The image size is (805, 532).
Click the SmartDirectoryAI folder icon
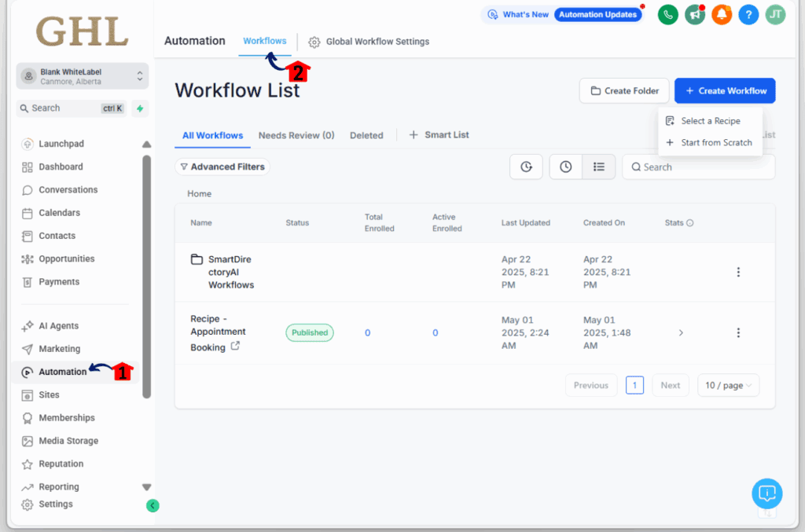[197, 259]
